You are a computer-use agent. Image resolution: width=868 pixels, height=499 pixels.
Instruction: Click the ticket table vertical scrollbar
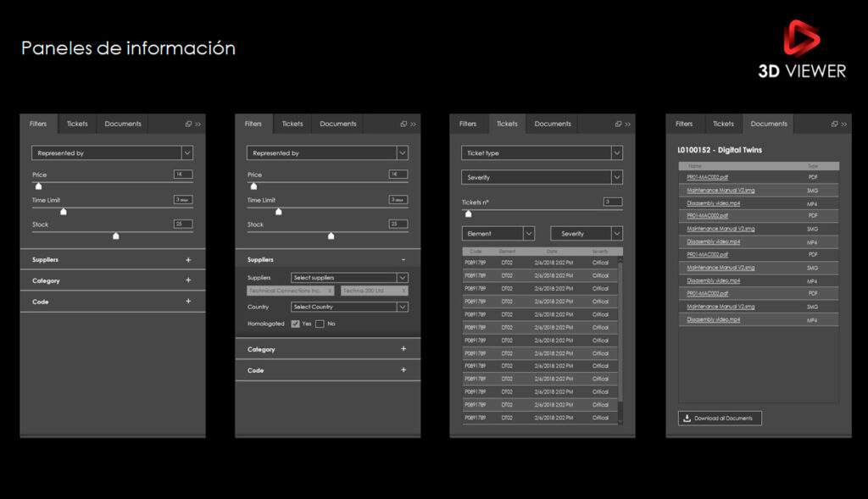(x=620, y=339)
